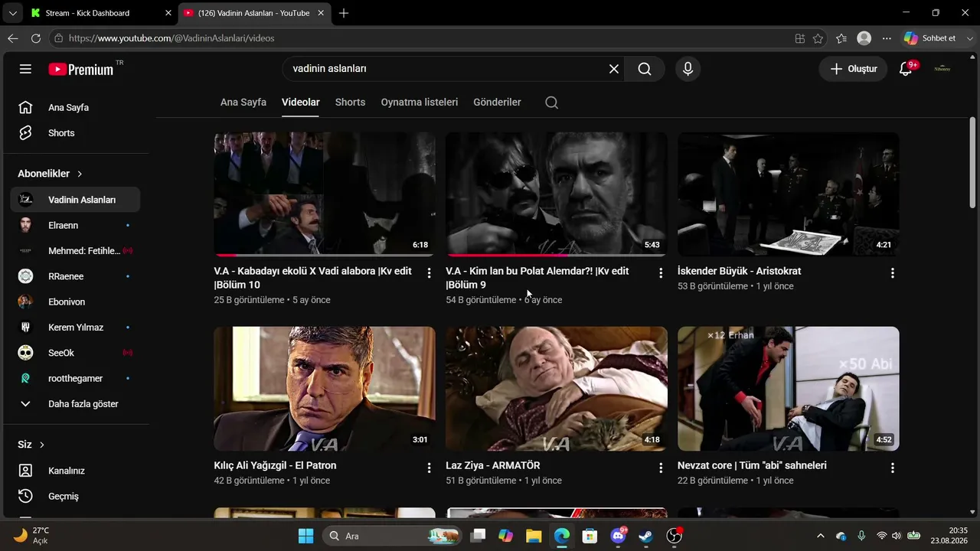Viewport: 980px width, 551px height.
Task: Add this page to browser favorites
Action: pyautogui.click(x=818, y=38)
